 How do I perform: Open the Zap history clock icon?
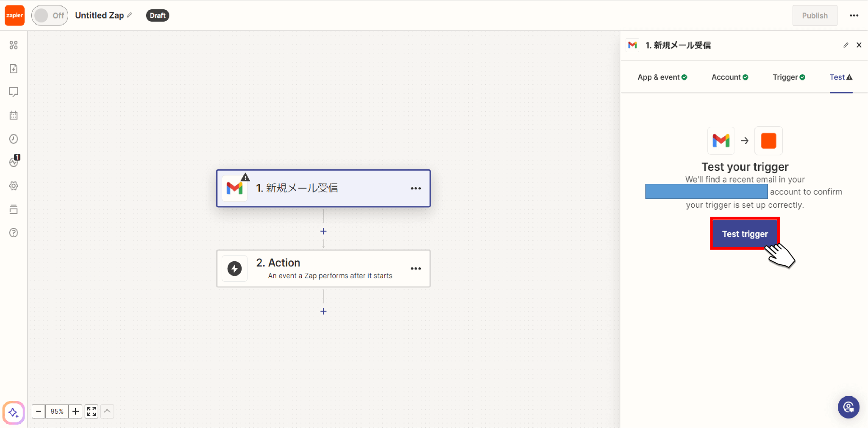(14, 139)
